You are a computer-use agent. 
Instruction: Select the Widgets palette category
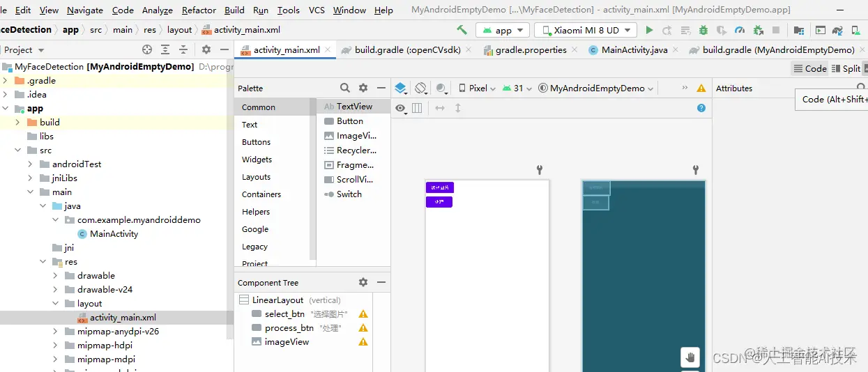(257, 160)
